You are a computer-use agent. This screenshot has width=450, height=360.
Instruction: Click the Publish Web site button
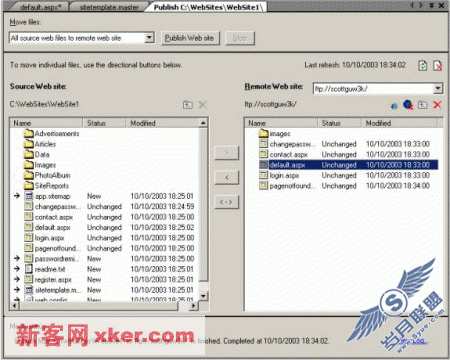coord(189,38)
